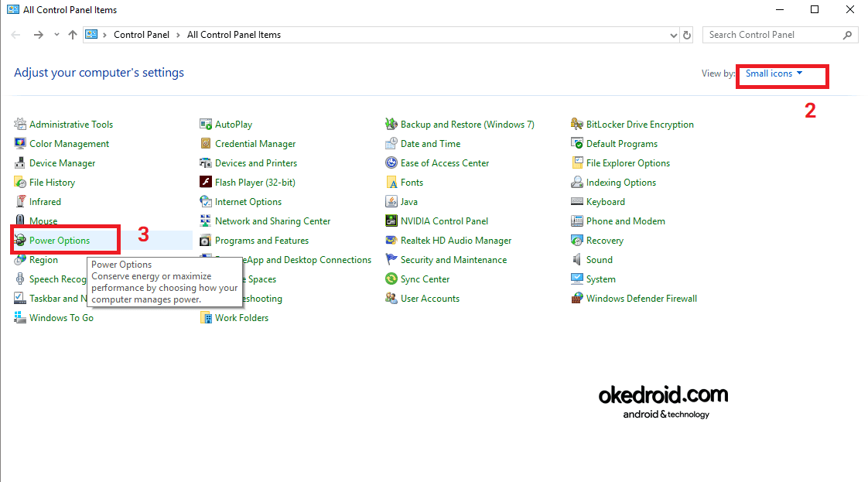
Task: Click the Infrared icon
Action: (20, 201)
